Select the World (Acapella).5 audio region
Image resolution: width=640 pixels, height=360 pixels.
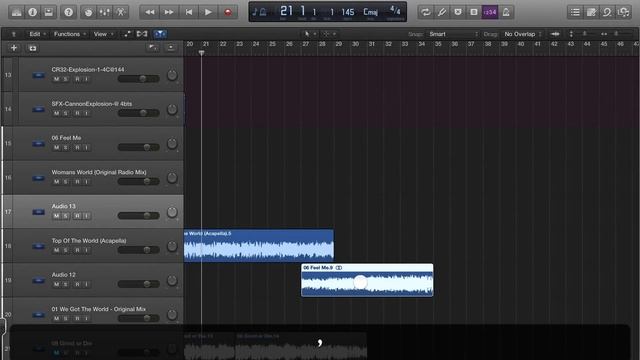click(x=259, y=245)
